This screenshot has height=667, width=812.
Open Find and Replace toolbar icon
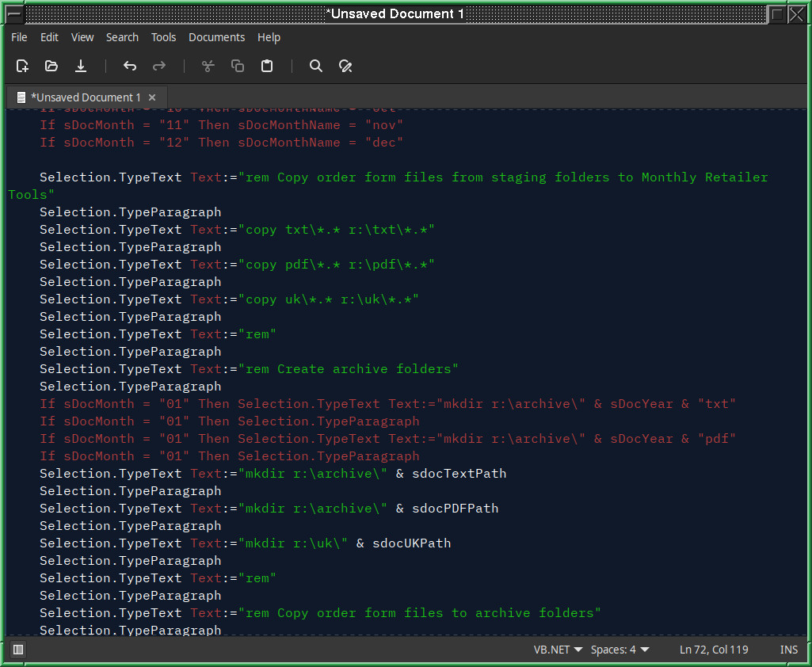[345, 67]
